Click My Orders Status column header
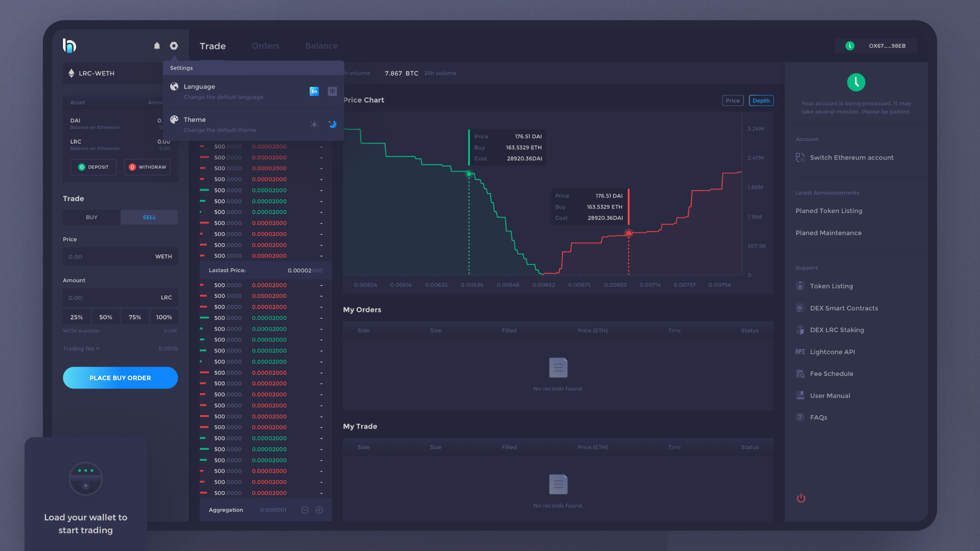 click(x=750, y=330)
